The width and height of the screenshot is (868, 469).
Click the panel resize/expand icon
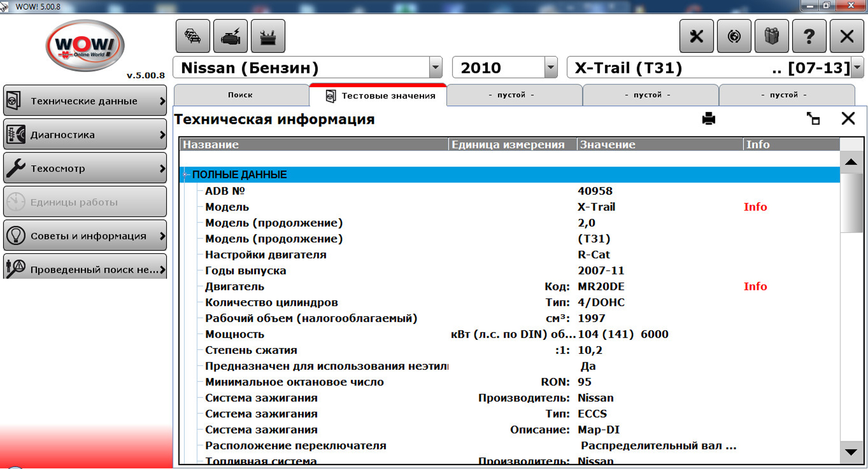point(813,118)
